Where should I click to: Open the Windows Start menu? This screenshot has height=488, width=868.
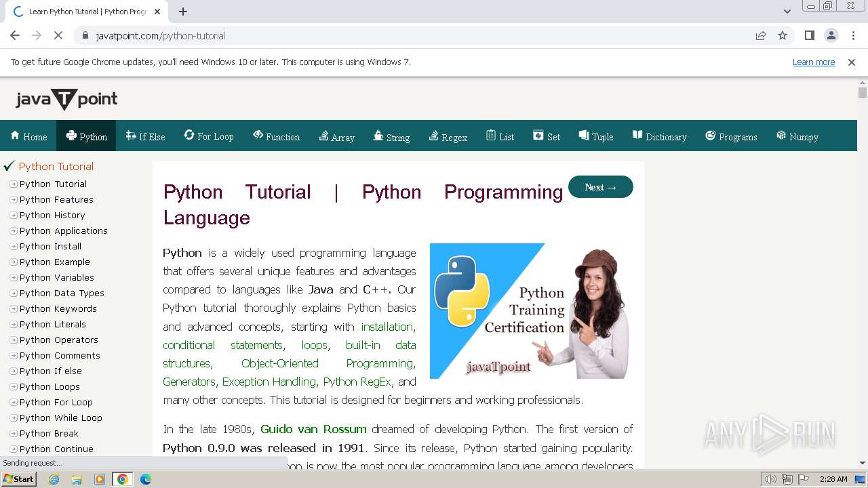click(x=18, y=479)
